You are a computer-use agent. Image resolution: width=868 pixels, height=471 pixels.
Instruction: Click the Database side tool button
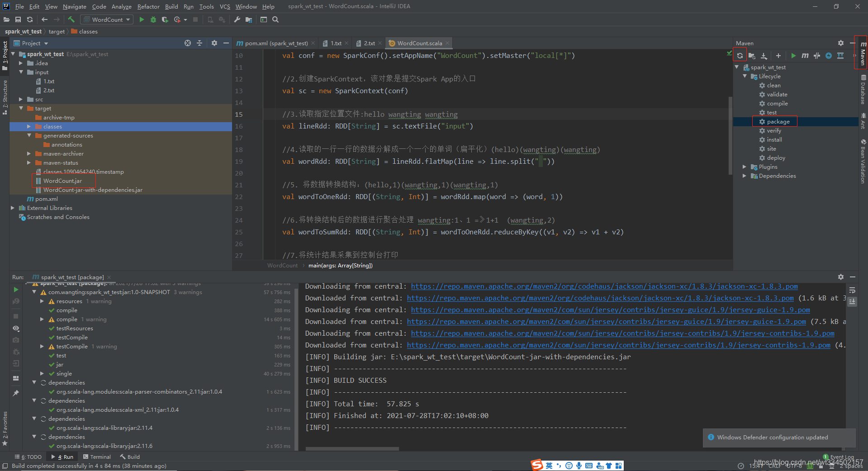click(863, 90)
